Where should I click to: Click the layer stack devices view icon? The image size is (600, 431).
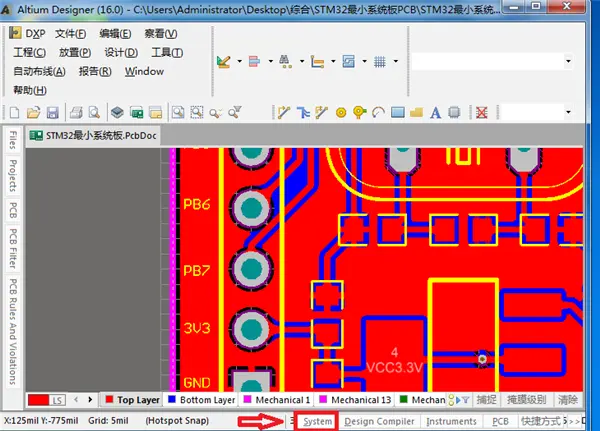tap(117, 113)
